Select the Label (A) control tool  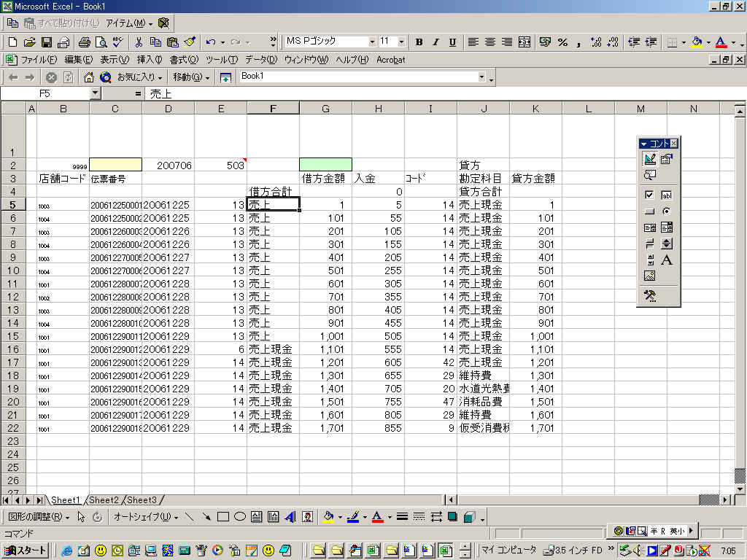point(667,260)
